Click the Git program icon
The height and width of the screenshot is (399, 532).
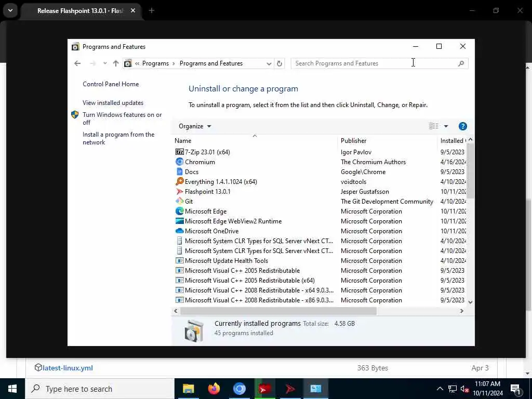click(179, 201)
